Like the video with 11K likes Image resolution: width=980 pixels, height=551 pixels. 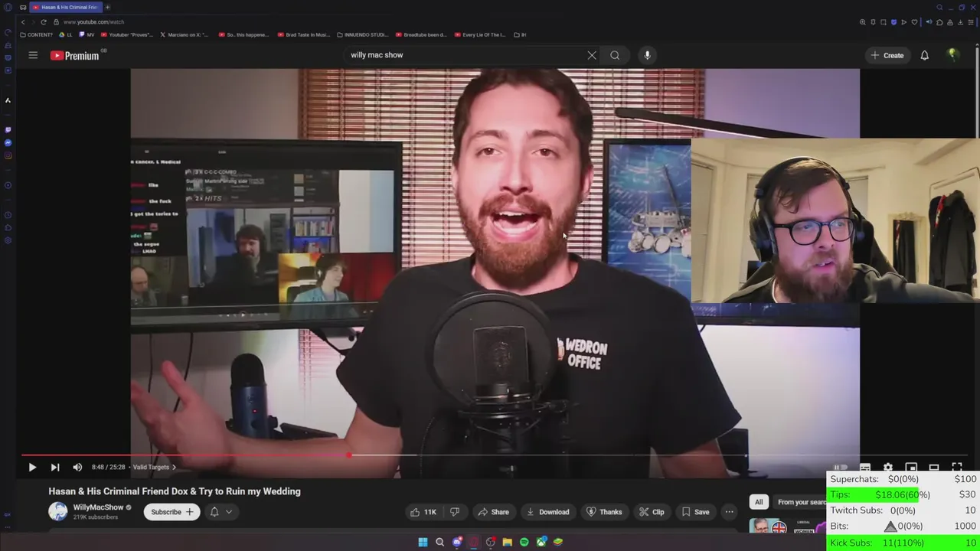pos(423,512)
